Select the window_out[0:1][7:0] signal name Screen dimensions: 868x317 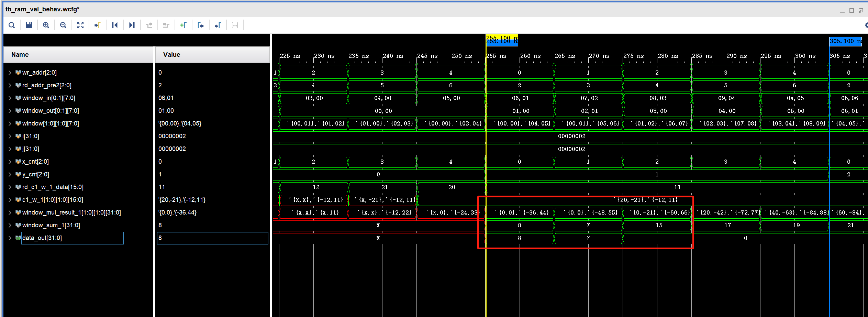point(51,111)
